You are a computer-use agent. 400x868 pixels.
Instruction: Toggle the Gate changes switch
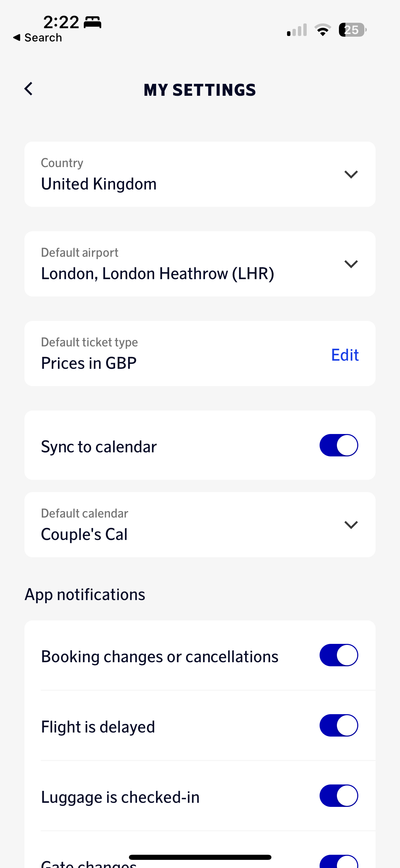click(x=339, y=862)
